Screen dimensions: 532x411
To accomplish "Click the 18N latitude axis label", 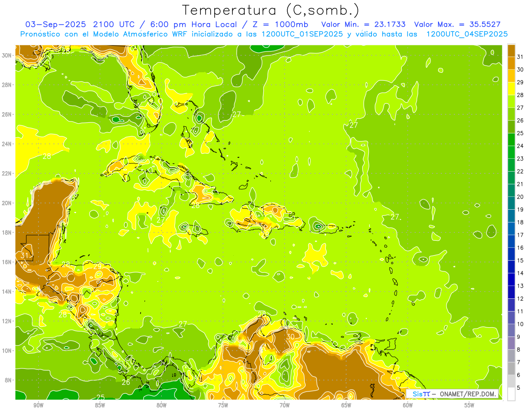I will click(7, 232).
